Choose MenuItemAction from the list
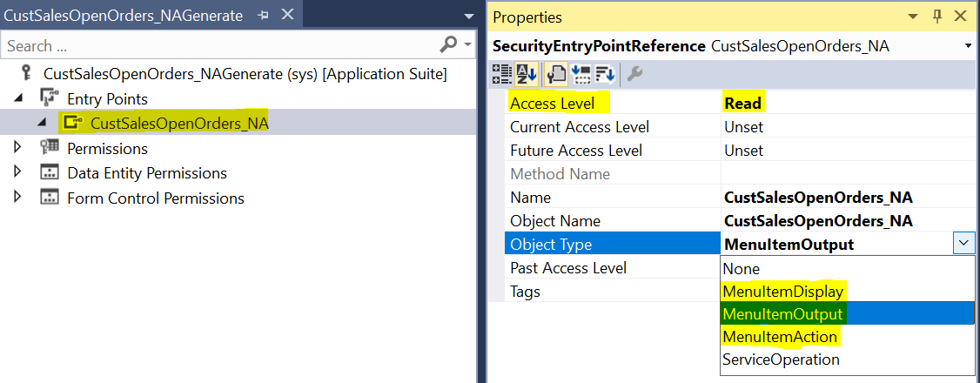This screenshot has height=383, width=980. tap(779, 337)
